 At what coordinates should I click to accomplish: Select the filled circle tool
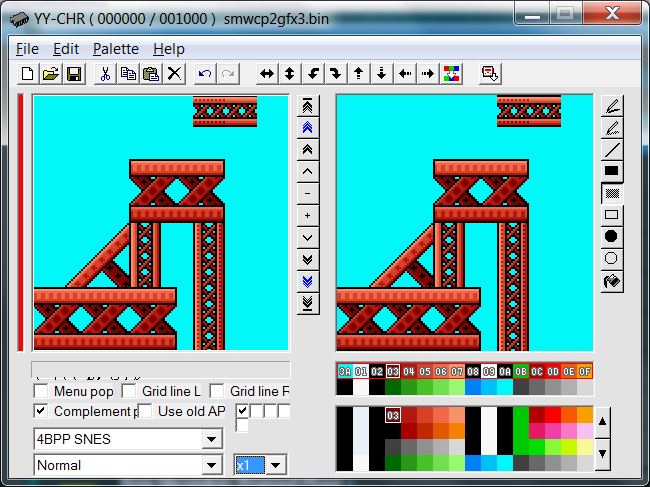tap(612, 237)
